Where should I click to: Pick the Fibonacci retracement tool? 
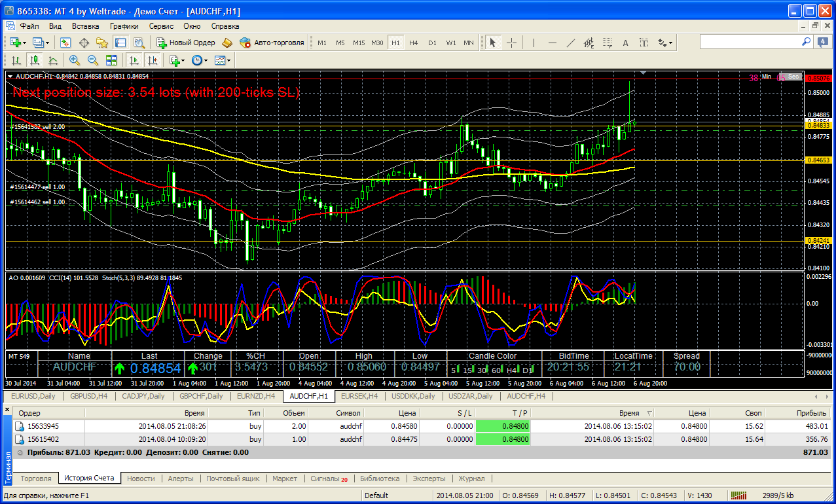tap(606, 43)
